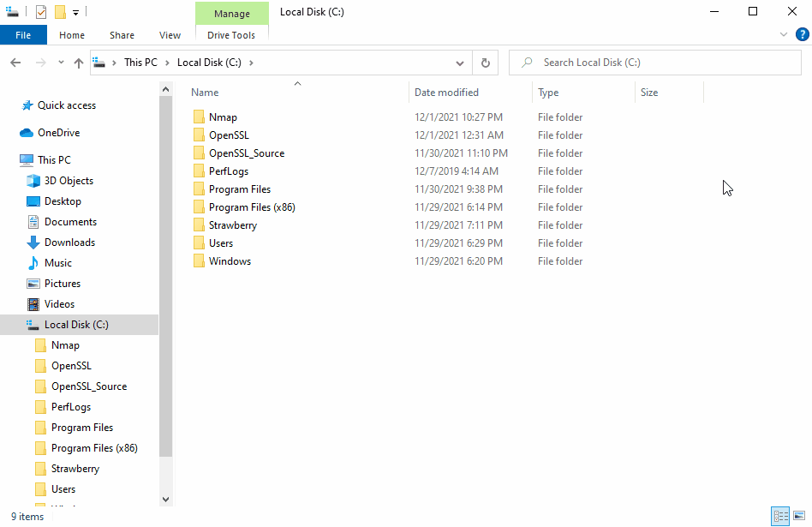Go up one level with Up arrow

(x=79, y=63)
